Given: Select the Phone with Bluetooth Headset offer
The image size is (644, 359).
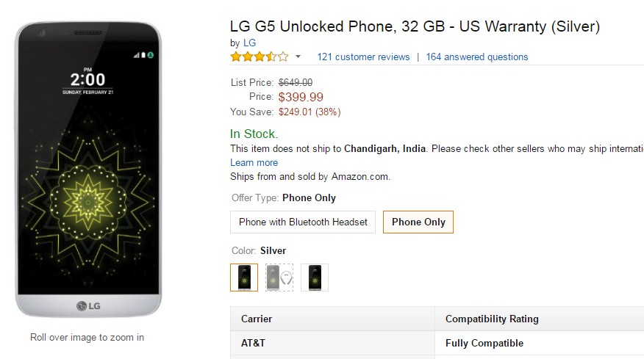Looking at the screenshot, I should coord(303,222).
